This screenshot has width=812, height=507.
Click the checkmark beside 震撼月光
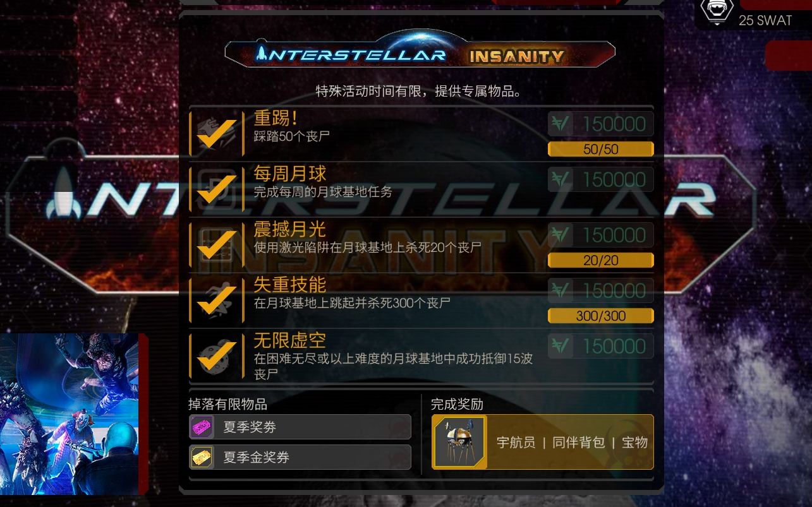pyautogui.click(x=217, y=244)
